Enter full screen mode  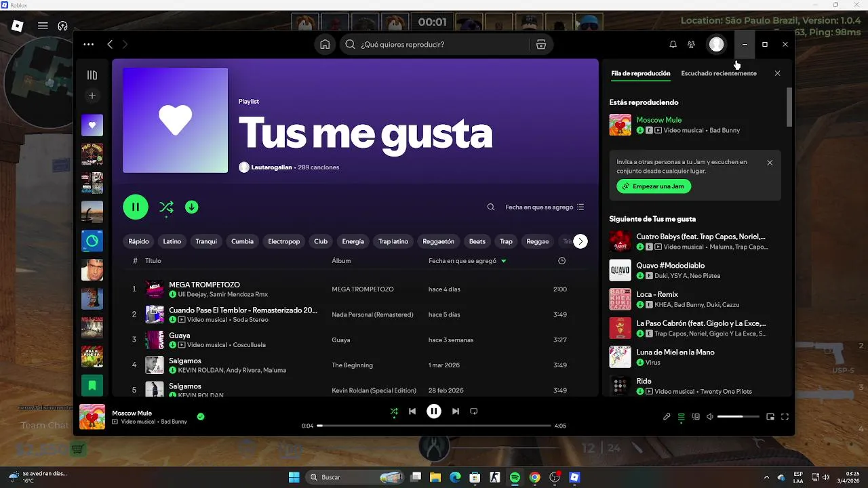pos(785,417)
